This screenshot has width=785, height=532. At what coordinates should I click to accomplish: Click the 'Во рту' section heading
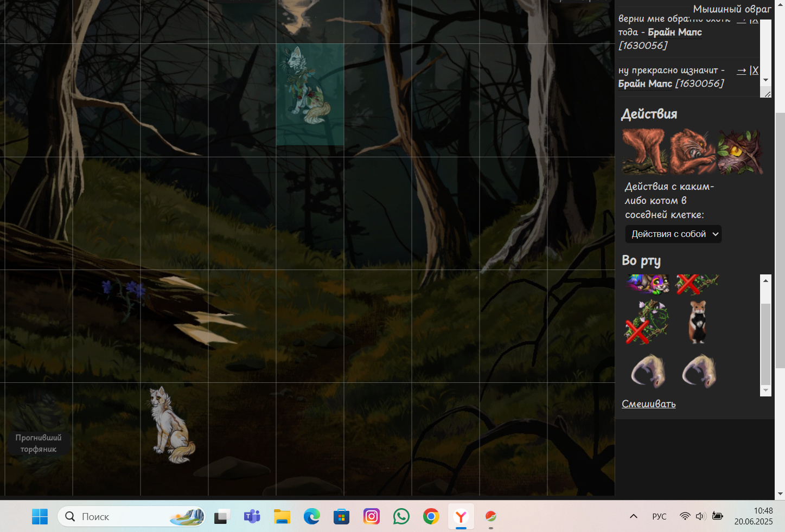click(641, 261)
